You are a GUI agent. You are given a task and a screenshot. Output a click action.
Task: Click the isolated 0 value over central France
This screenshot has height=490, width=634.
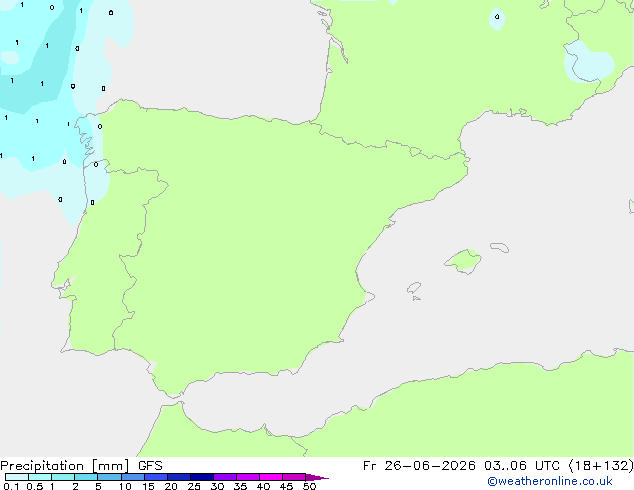click(x=497, y=17)
